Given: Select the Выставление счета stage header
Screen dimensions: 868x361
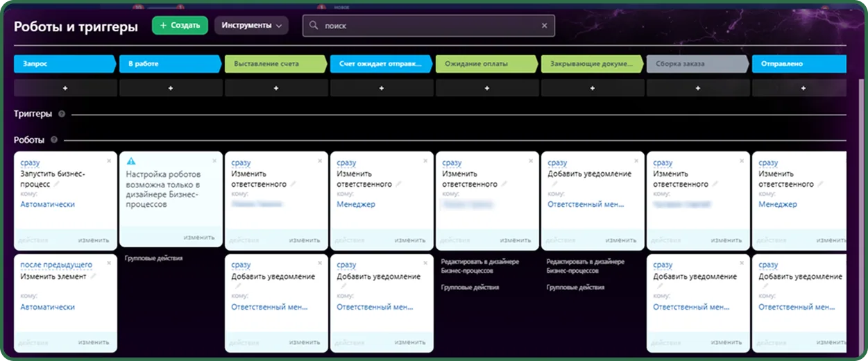Looking at the screenshot, I should coord(276,64).
